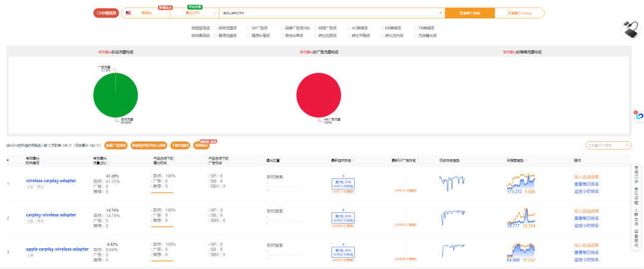Viewport: 644px width, 269px height.
Task: Click the 反查单个变体 search button
Action: [470, 13]
